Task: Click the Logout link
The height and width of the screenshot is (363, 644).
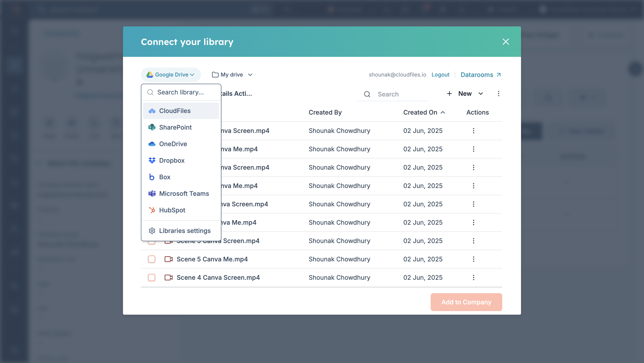Action: (x=440, y=75)
